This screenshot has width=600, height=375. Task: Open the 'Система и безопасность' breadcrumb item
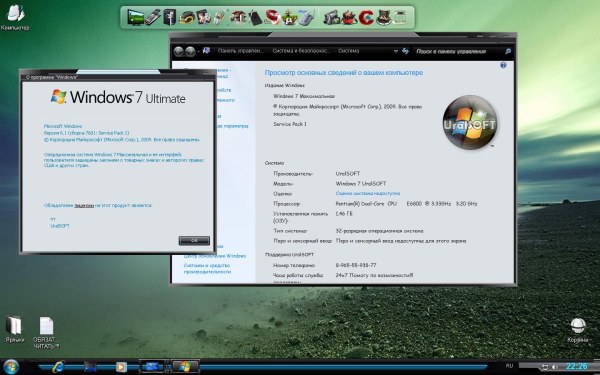point(301,51)
